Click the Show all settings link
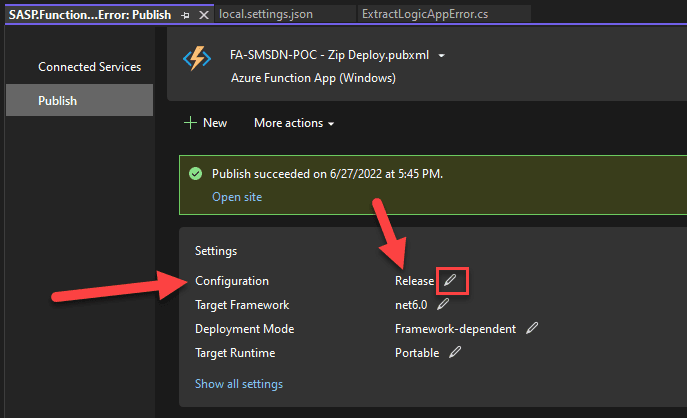 [x=238, y=384]
